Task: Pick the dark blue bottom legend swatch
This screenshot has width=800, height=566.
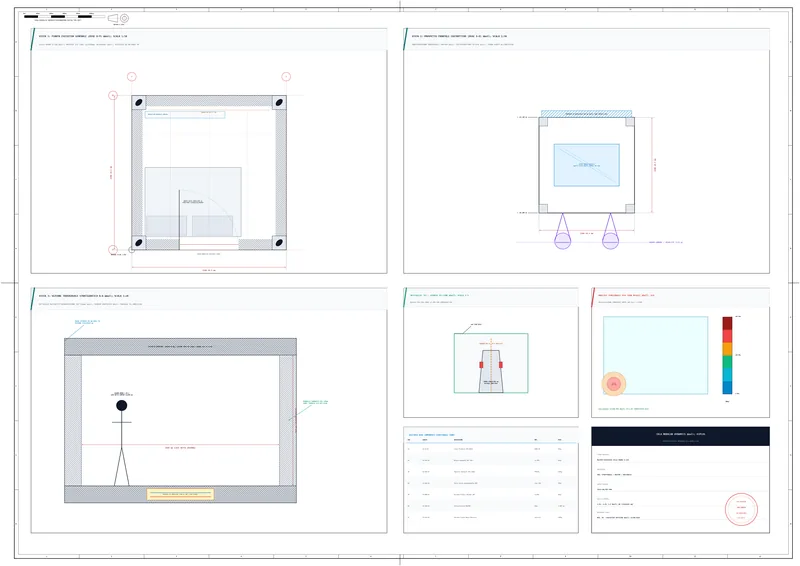Action: [x=728, y=388]
